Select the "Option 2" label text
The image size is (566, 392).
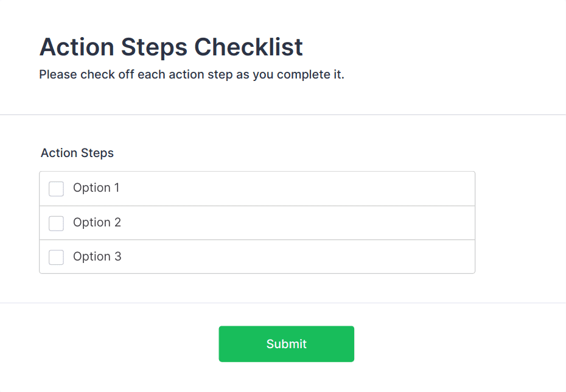[97, 222]
